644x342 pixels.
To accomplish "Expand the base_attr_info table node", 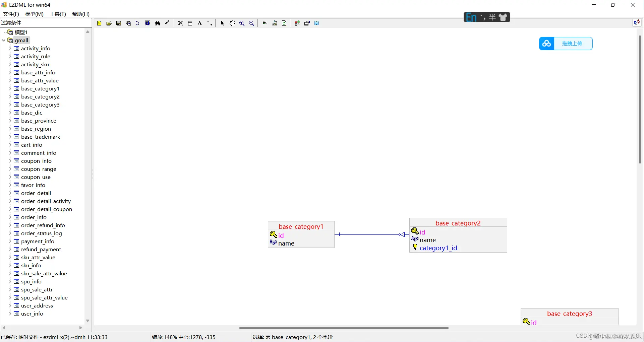I will [10, 72].
